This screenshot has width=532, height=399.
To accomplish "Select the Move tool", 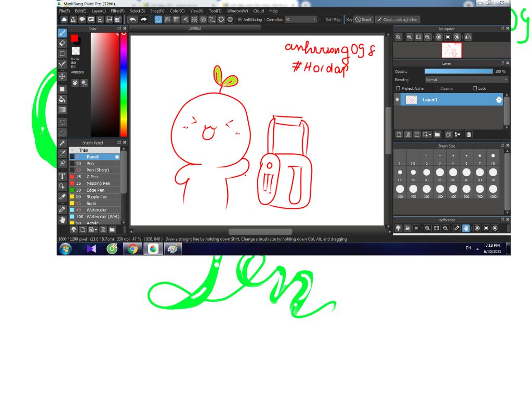I will (x=62, y=76).
